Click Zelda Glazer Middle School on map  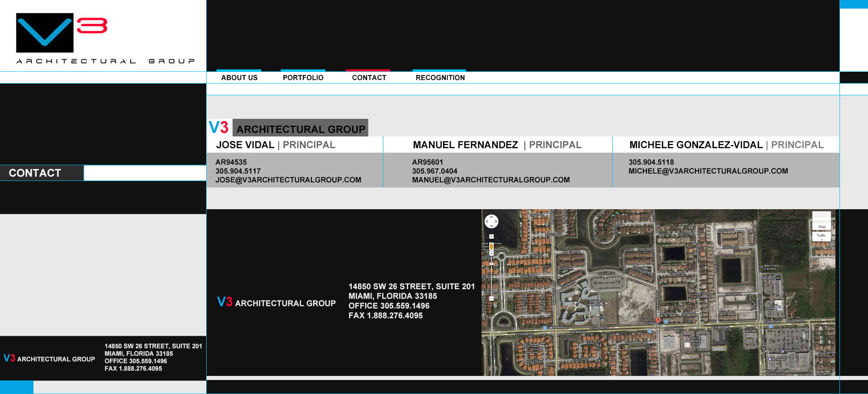click(595, 303)
